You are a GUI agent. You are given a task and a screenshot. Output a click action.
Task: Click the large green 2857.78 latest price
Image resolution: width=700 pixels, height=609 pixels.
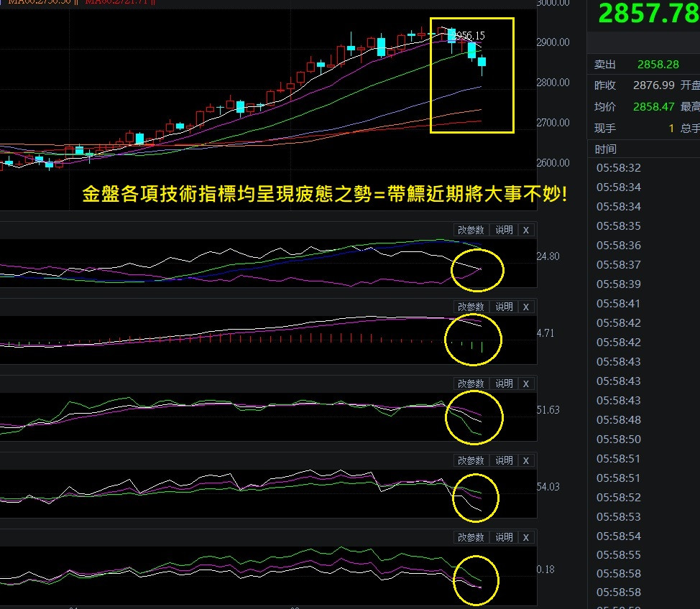(648, 14)
